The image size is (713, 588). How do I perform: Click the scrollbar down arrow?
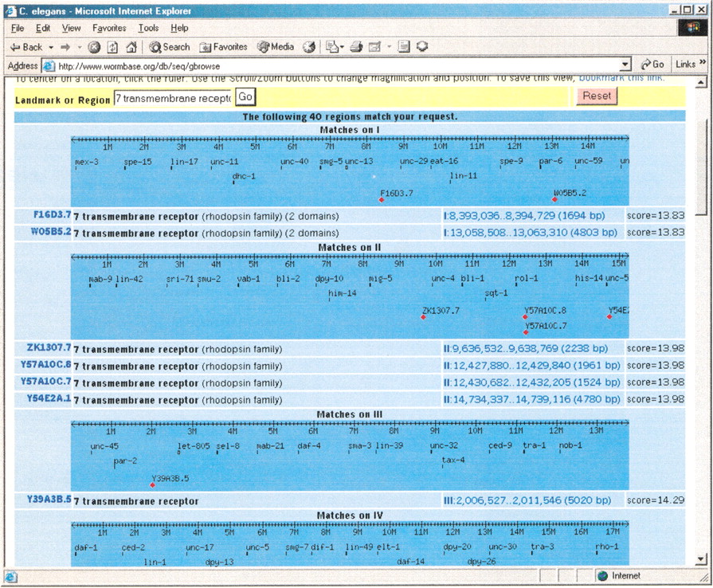[701, 559]
